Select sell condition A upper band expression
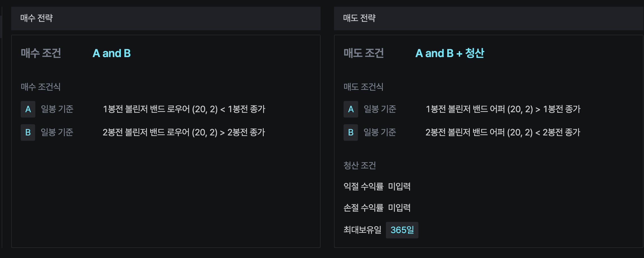Screen dimensions: 644x258 tap(503, 109)
